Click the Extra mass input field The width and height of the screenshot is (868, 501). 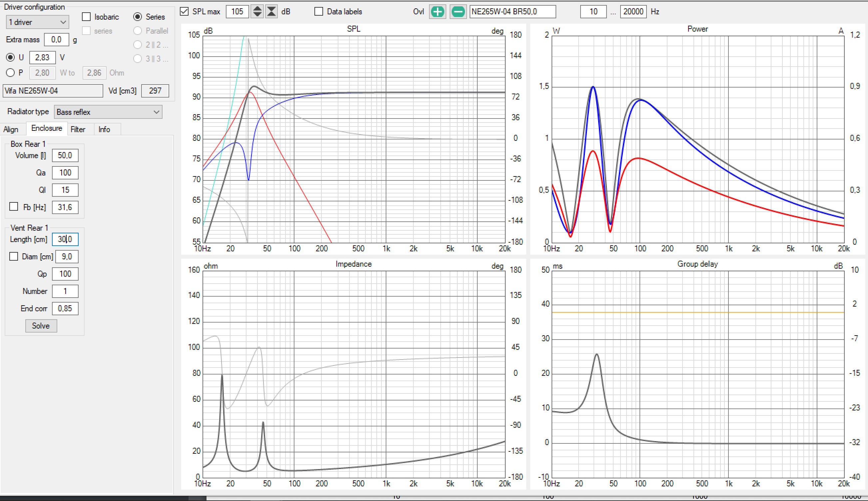pos(56,40)
